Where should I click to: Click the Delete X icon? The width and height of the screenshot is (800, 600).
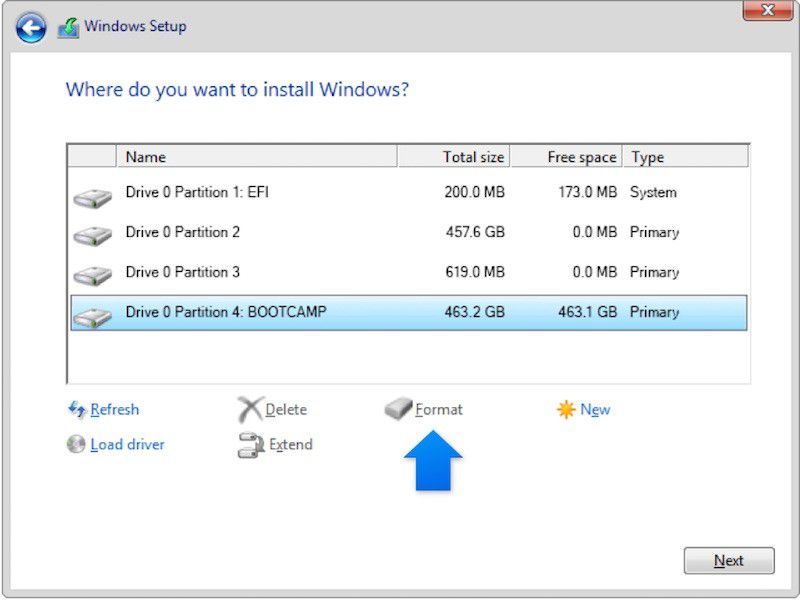250,409
